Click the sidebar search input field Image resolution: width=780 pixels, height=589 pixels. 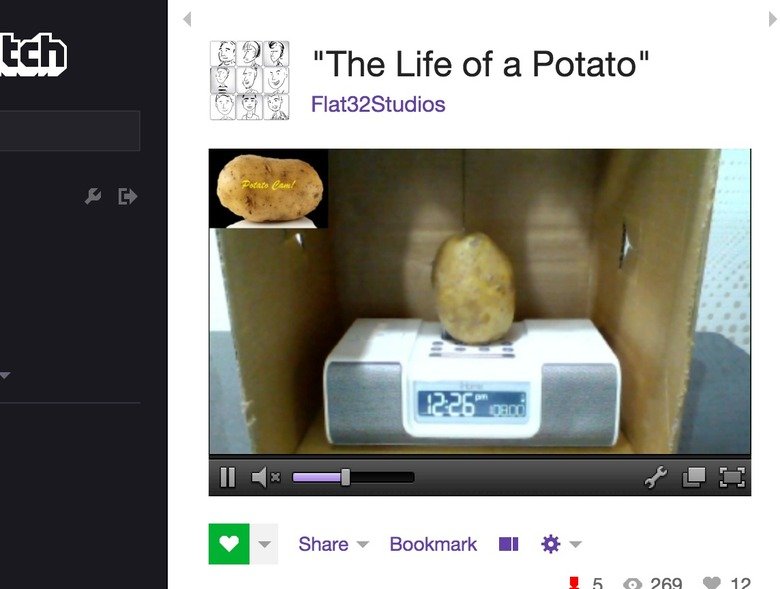click(70, 131)
